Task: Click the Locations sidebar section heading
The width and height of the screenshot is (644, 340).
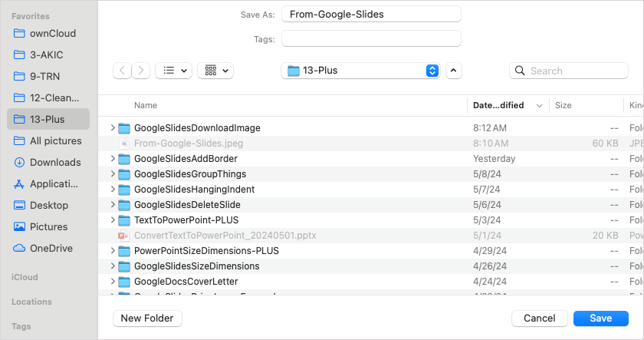Action: click(x=31, y=302)
